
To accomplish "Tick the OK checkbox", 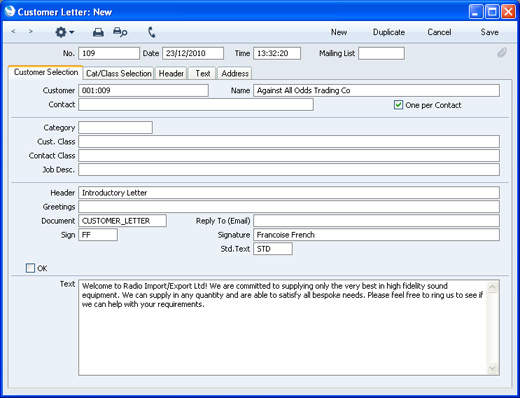I will click(30, 268).
